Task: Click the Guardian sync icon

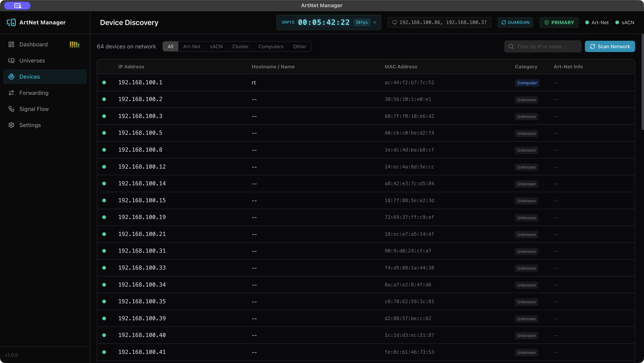Action: tap(504, 22)
